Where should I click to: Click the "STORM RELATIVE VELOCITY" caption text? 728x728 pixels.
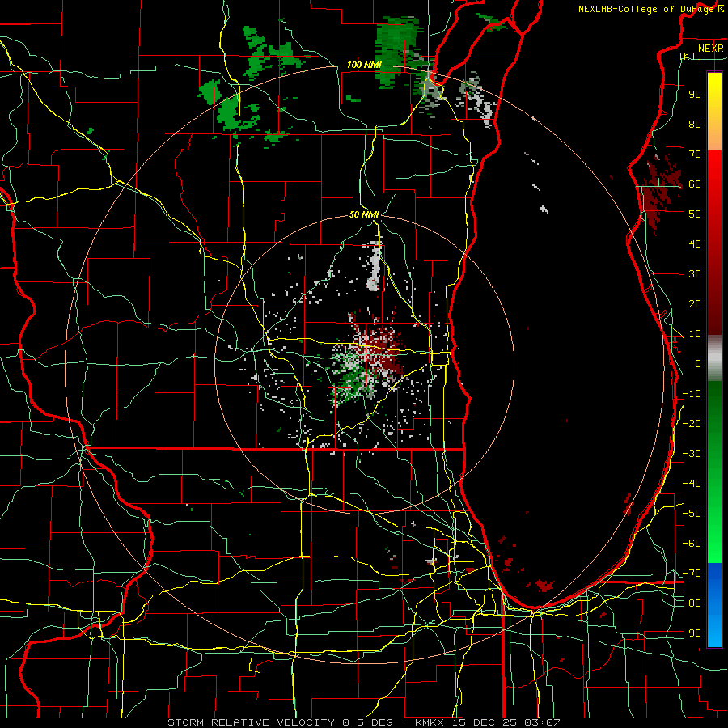click(251, 722)
